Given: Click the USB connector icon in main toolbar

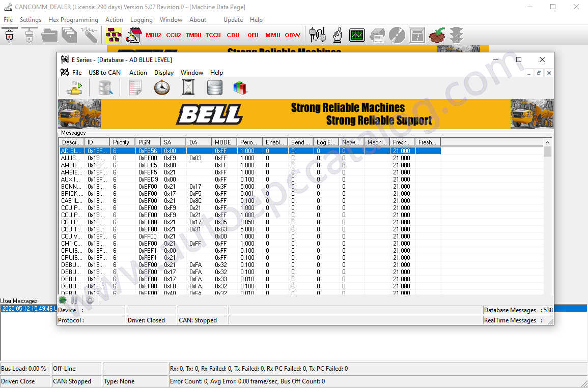Looking at the screenshot, I should [x=10, y=35].
